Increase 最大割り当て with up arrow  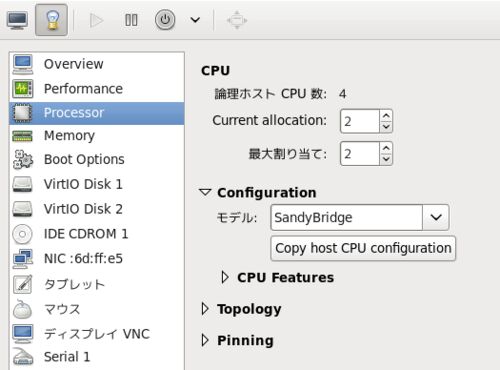coord(386,148)
